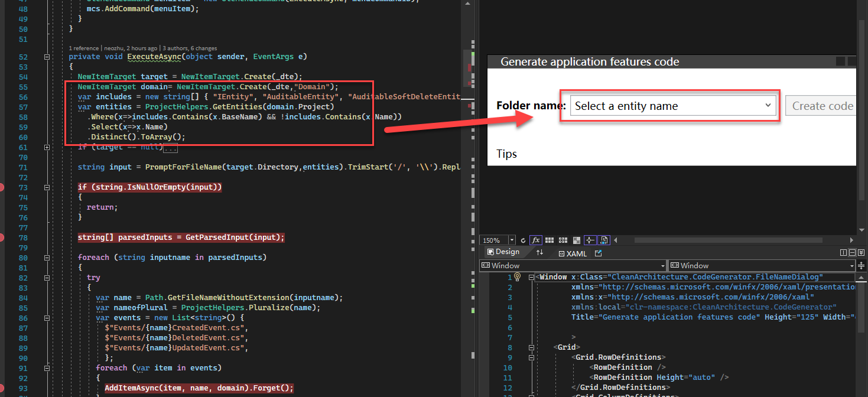
Task: Click the swap panes arrows icon
Action: tap(539, 252)
